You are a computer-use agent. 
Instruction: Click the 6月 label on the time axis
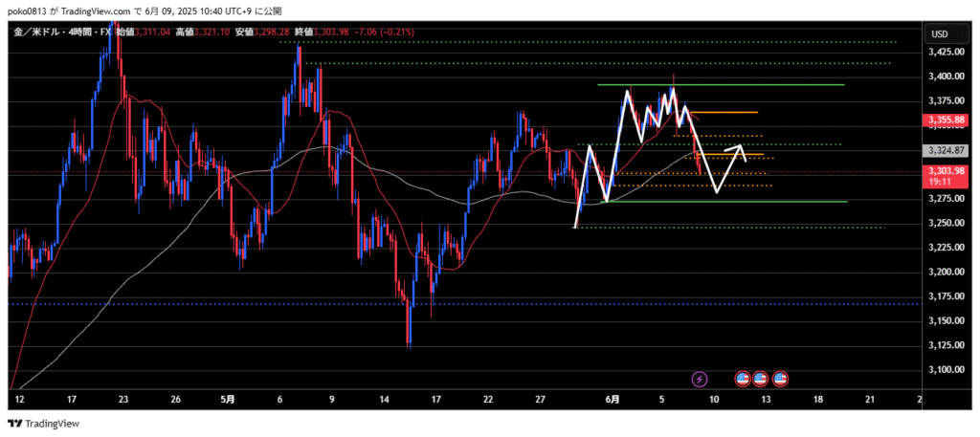tap(612, 398)
